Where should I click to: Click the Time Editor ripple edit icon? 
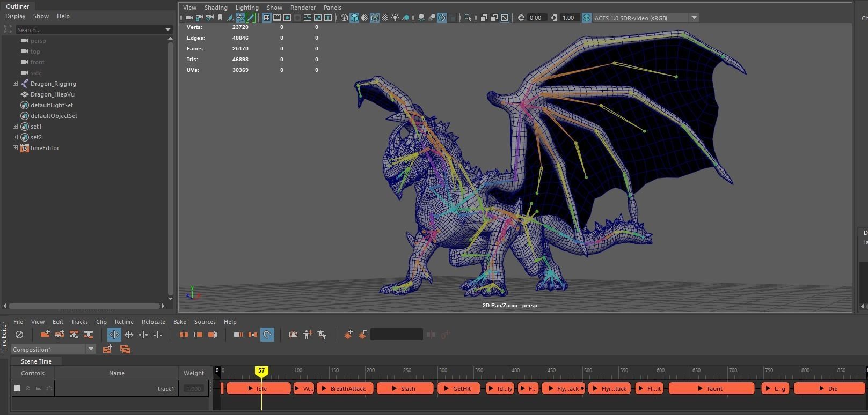point(114,335)
